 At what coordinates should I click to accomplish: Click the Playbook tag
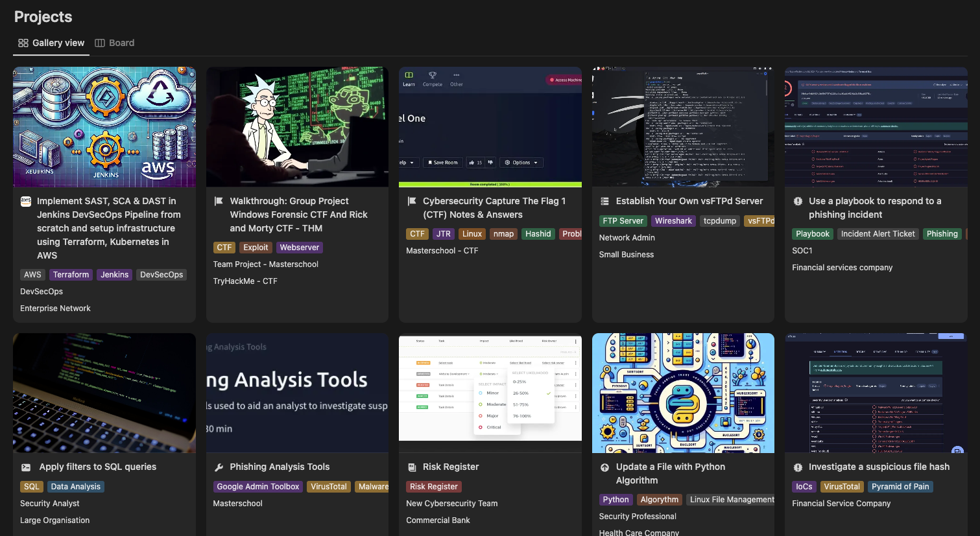(813, 234)
